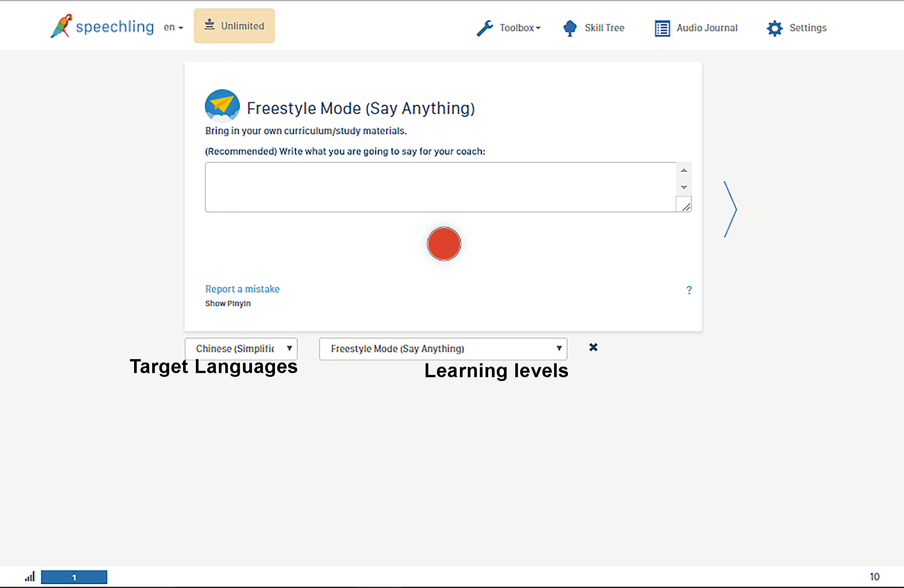Click the Speechling parrot logo

click(61, 26)
